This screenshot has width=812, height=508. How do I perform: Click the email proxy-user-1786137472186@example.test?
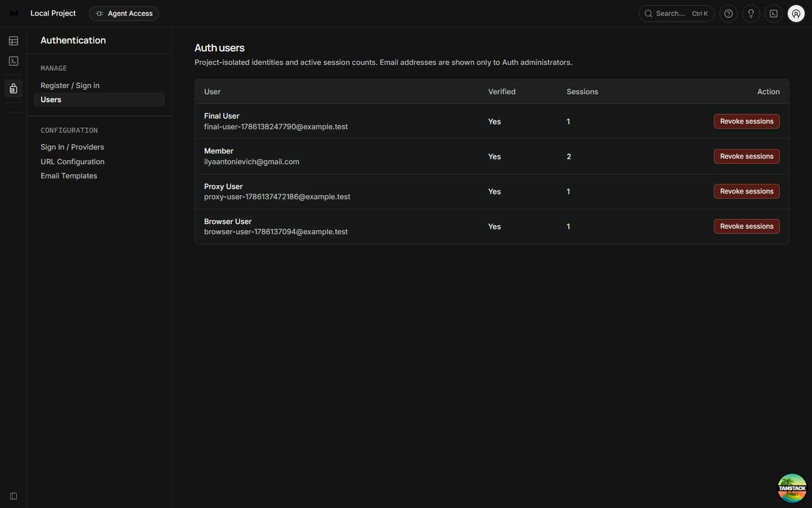tap(277, 196)
